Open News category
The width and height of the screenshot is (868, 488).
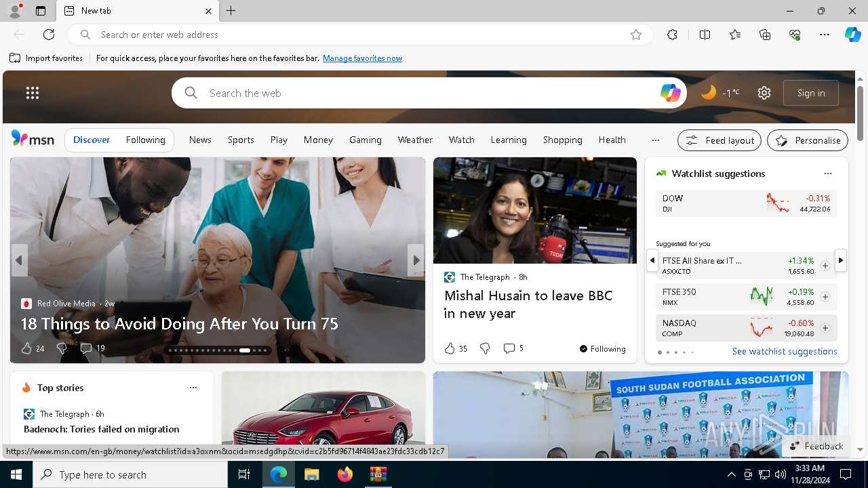pos(200,140)
